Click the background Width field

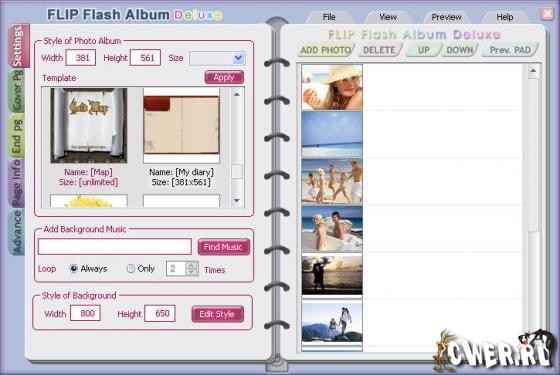pyautogui.click(x=85, y=313)
